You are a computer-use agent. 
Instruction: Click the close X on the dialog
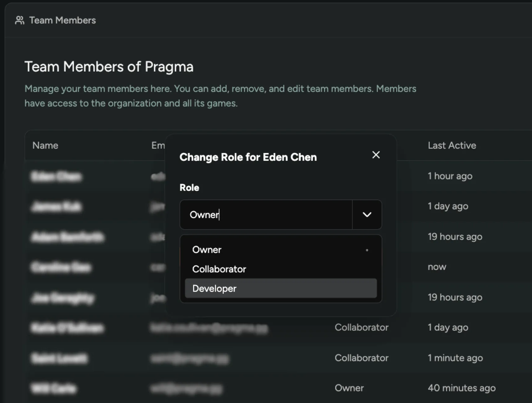tap(376, 155)
